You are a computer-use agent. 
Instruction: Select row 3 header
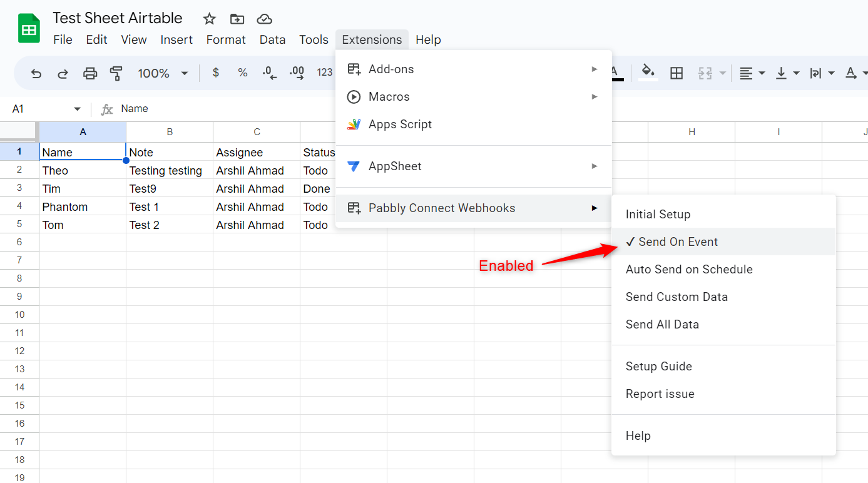click(x=19, y=188)
